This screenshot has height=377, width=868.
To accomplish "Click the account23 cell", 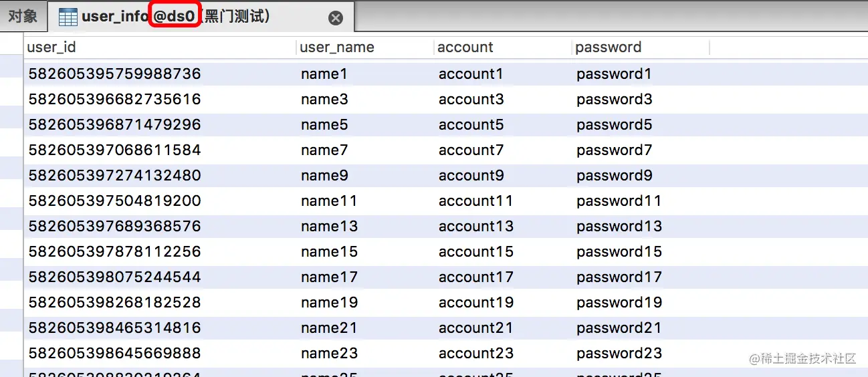I will pos(475,354).
